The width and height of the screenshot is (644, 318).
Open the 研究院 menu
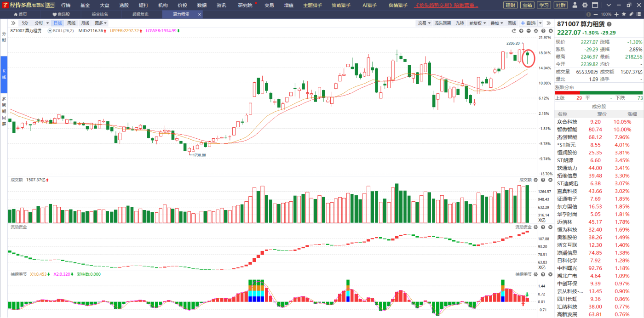[245, 6]
